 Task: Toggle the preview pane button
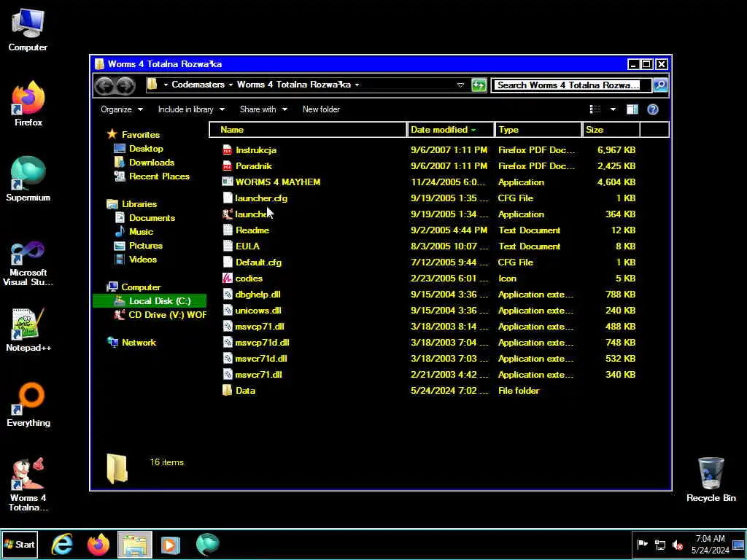click(x=632, y=109)
